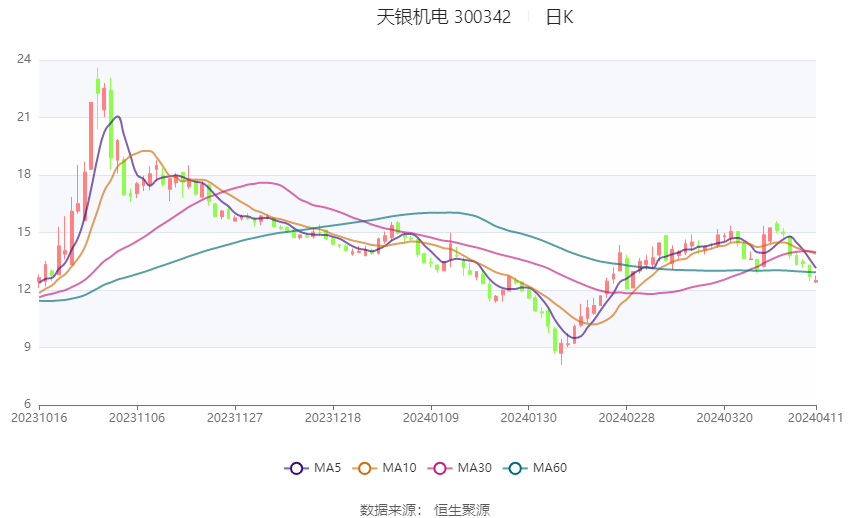Screen dimensions: 850x518
Task: Click x-axis date label 20231016
Action: 39,418
